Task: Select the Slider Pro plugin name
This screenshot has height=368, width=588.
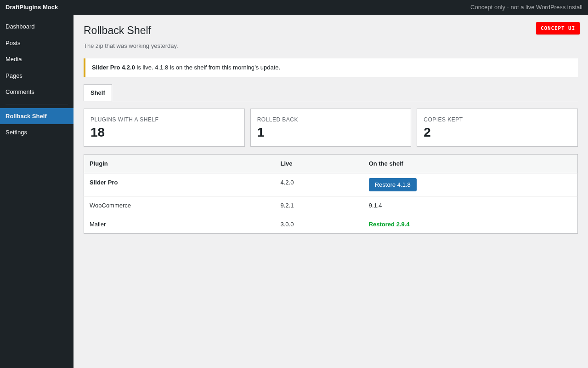Action: coord(104,183)
